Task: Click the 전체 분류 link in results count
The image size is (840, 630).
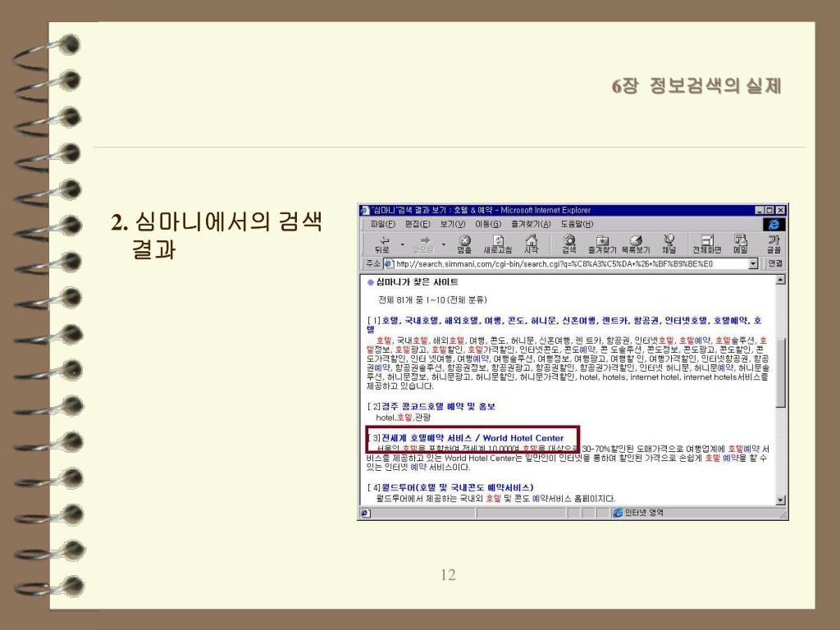Action: 468,300
